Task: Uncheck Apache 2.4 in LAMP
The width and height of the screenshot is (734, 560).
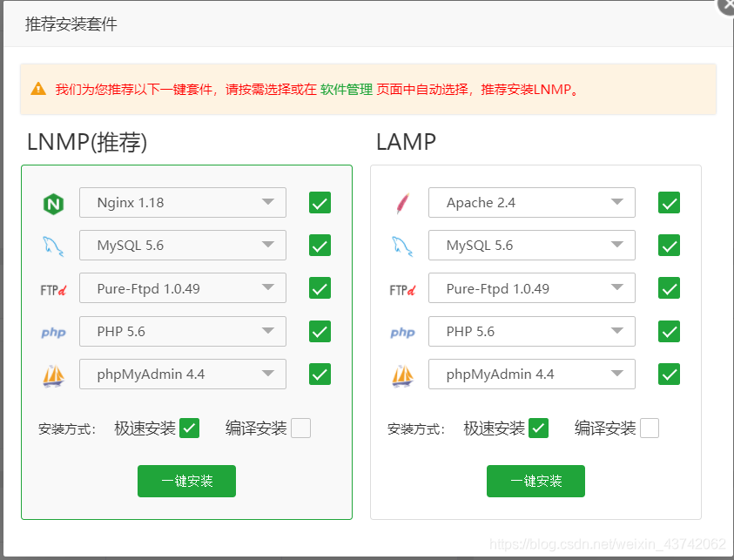Action: (x=669, y=202)
